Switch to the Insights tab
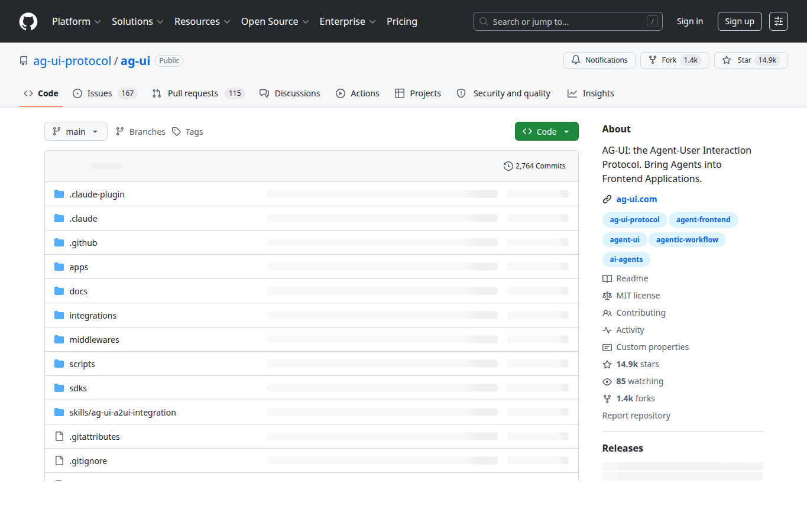The width and height of the screenshot is (807, 532). click(x=591, y=93)
